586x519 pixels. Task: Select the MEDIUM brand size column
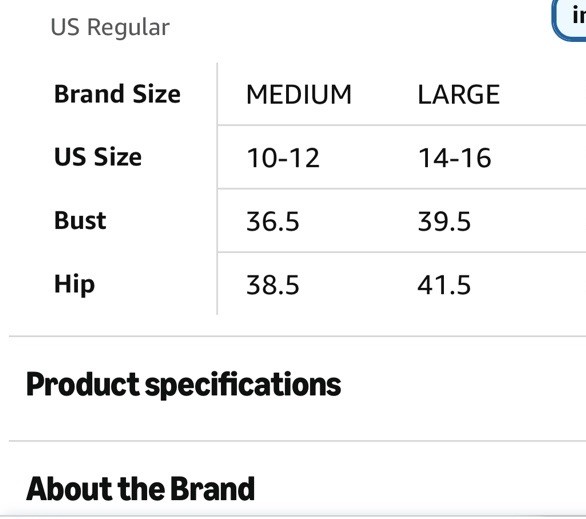299,95
